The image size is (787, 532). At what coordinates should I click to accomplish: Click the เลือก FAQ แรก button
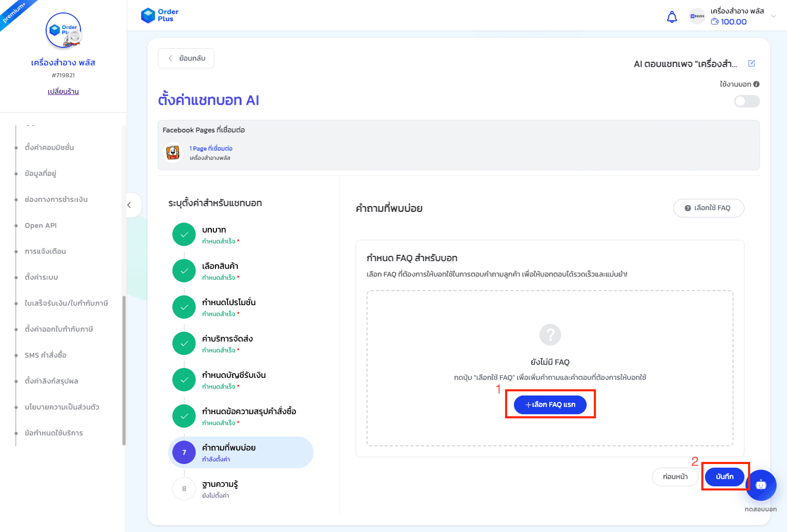pyautogui.click(x=550, y=404)
